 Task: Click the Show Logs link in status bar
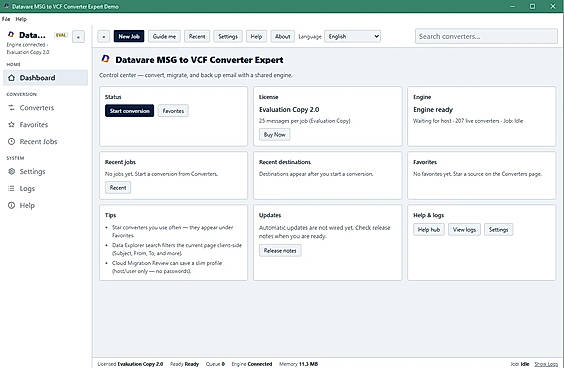pos(546,364)
